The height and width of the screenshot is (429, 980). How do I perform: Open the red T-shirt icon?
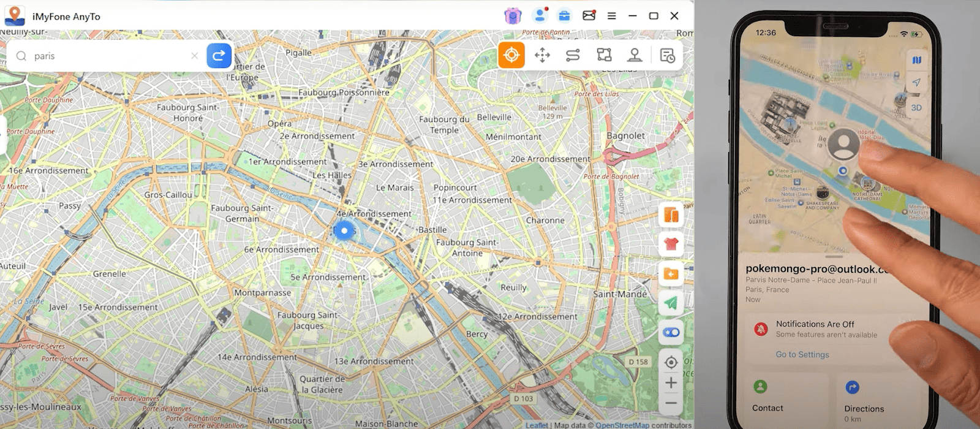pos(671,244)
